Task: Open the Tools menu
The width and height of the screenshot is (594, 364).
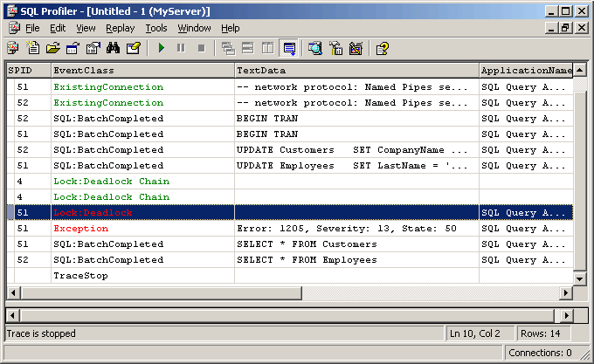Action: [x=156, y=29]
